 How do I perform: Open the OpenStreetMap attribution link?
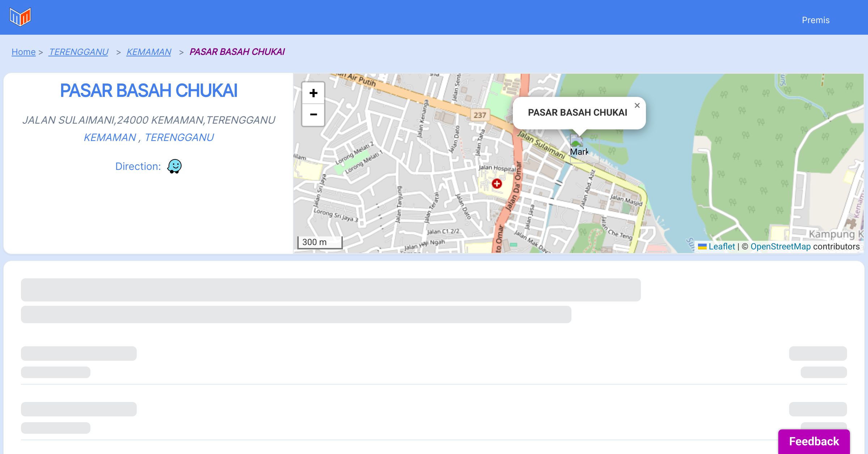point(780,247)
